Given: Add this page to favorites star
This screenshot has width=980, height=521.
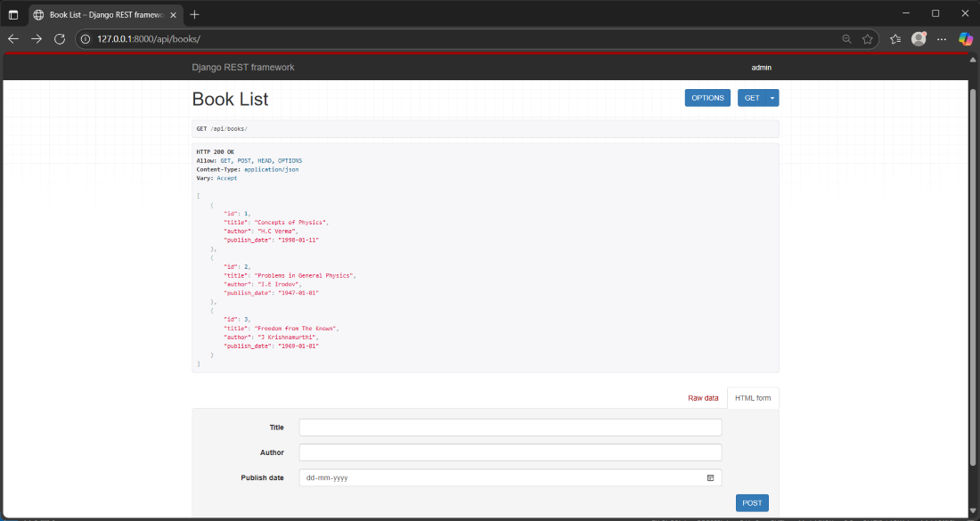Looking at the screenshot, I should pos(868,38).
